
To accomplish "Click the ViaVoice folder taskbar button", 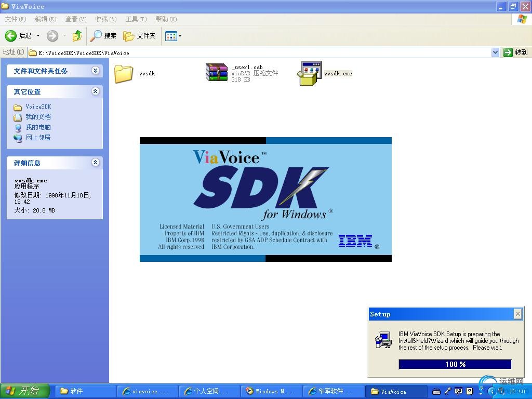I will pyautogui.click(x=396, y=391).
